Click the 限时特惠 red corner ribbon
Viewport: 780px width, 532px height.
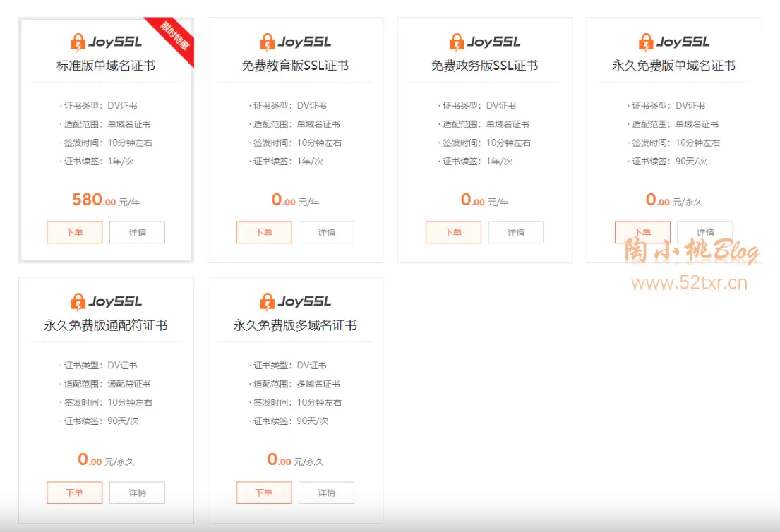pos(174,36)
